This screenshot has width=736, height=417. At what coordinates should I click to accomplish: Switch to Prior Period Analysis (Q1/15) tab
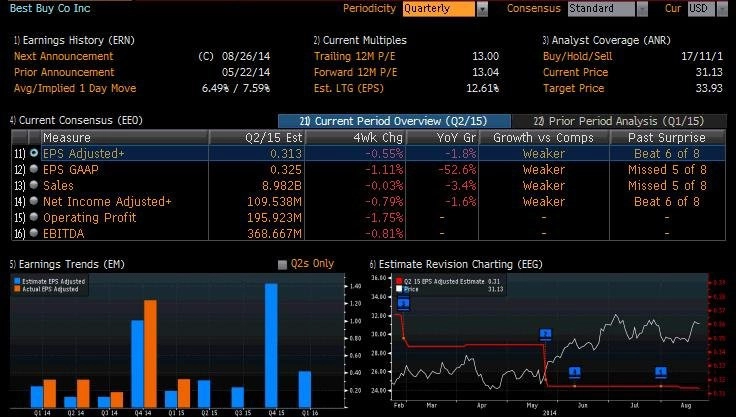pyautogui.click(x=619, y=121)
